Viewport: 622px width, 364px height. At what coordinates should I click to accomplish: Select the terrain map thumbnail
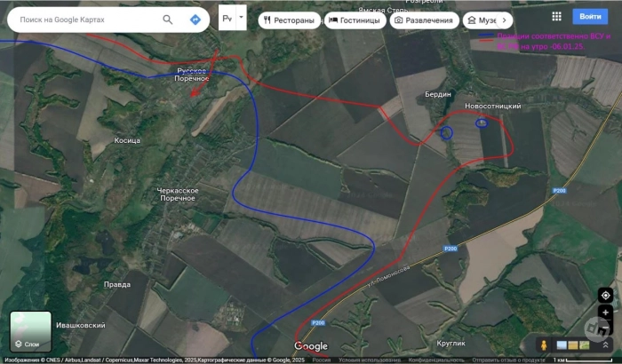coord(585,345)
